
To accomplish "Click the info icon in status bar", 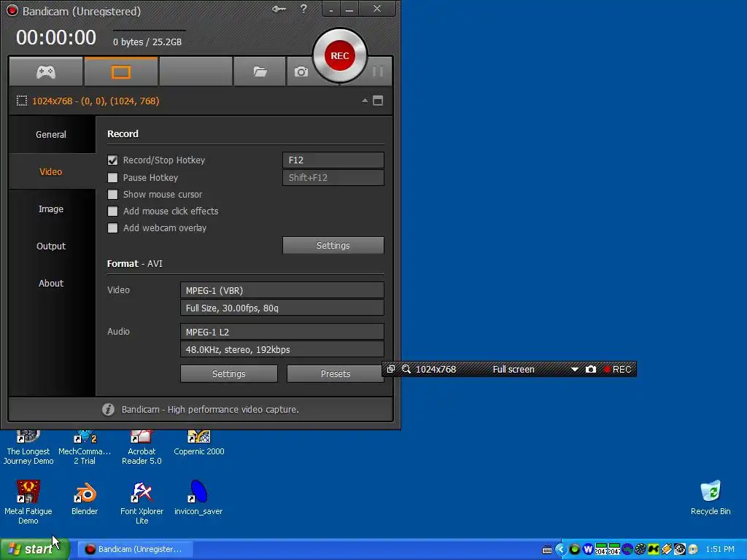I will [x=108, y=409].
